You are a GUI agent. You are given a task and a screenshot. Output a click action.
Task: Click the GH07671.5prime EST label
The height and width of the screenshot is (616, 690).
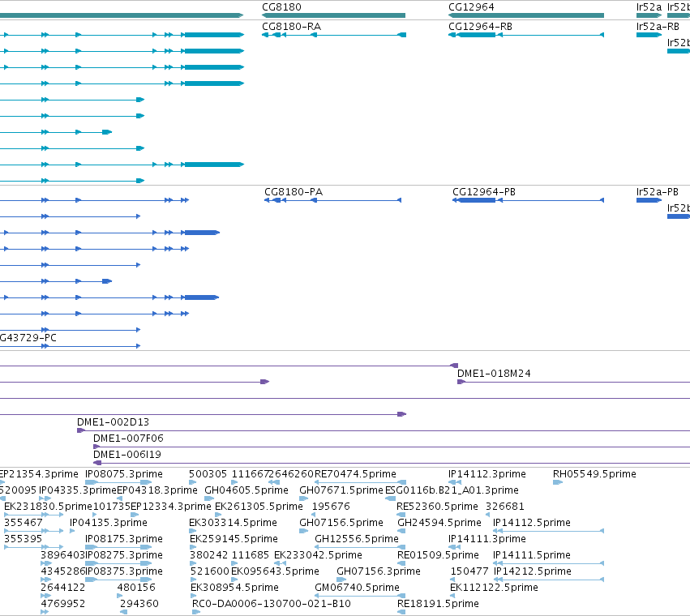coord(341,490)
